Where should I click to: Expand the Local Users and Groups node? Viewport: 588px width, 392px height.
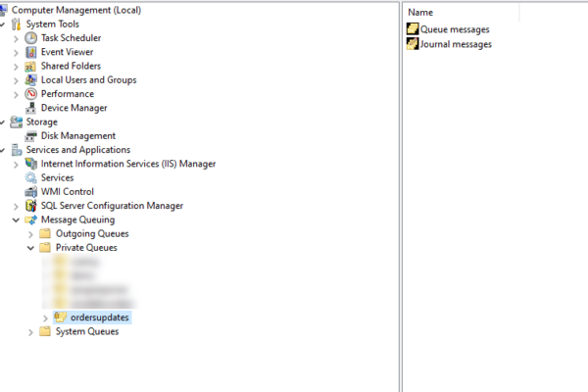(x=16, y=80)
